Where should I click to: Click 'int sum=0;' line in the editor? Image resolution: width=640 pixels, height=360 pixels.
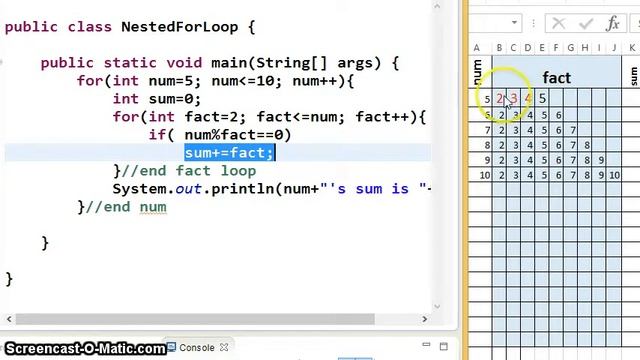pyautogui.click(x=157, y=99)
